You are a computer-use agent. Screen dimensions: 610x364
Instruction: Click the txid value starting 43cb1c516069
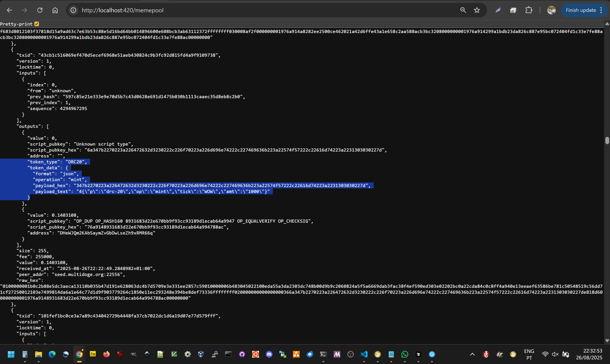tap(130, 54)
